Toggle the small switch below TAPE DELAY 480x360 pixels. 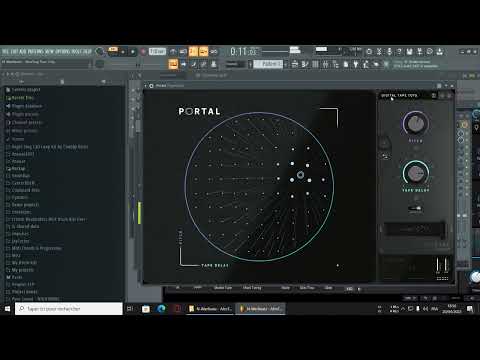415,209
